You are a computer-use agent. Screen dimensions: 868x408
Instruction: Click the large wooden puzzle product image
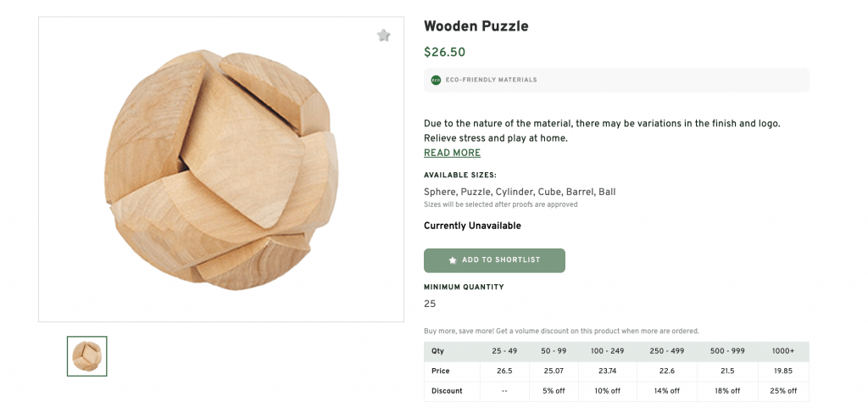click(221, 170)
